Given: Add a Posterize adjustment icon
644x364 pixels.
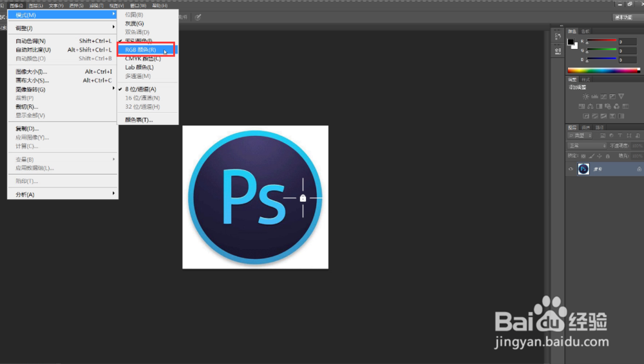Looking at the screenshot, I should 594,116.
